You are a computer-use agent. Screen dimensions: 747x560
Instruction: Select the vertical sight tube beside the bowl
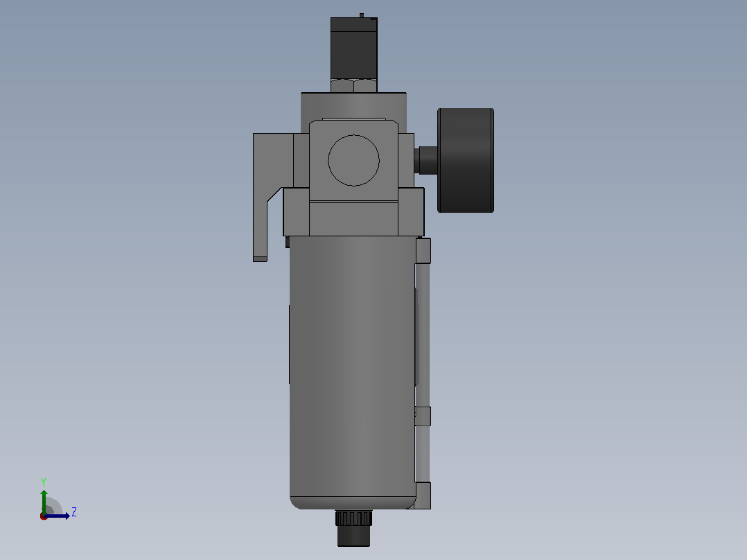pos(423,373)
